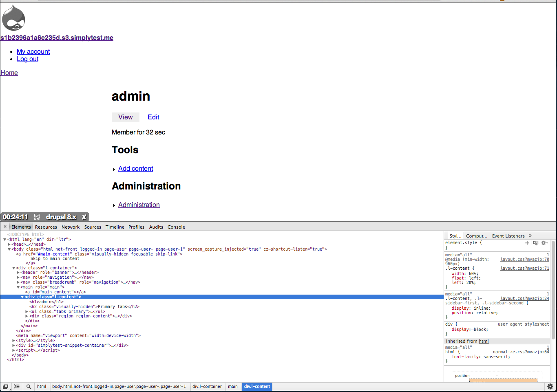Select the meta viewport element row
Image resolution: width=557 pixels, height=392 pixels.
(x=78, y=336)
